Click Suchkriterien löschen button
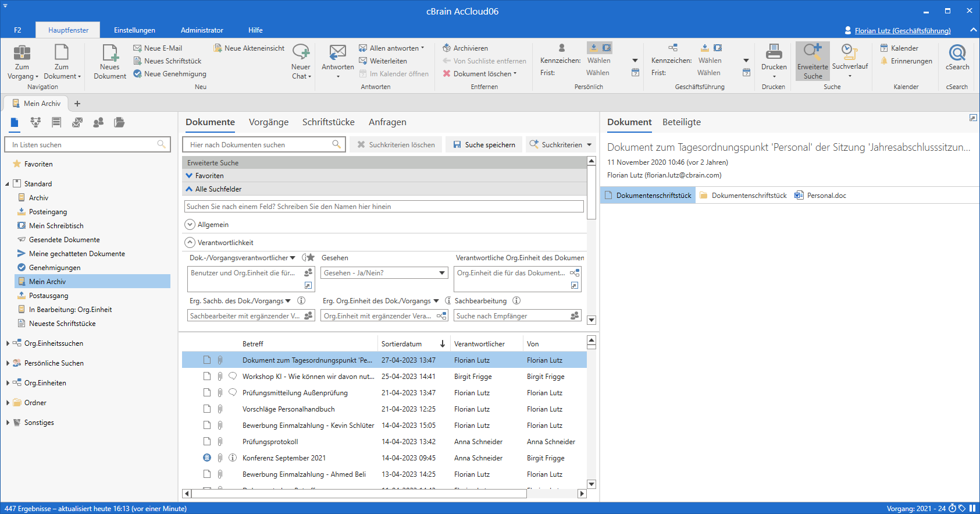The width and height of the screenshot is (980, 514). (x=396, y=145)
